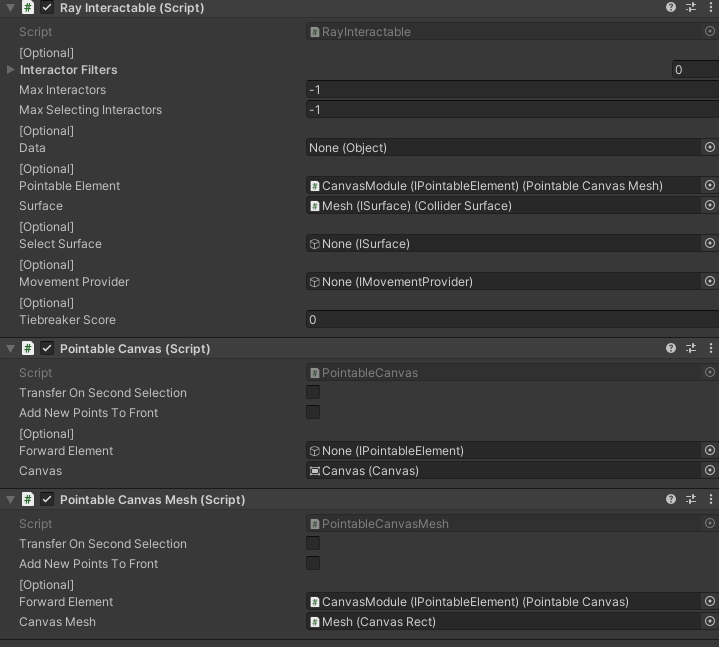Click the Canvas Mesh label
This screenshot has width=719, height=647.
(57, 622)
